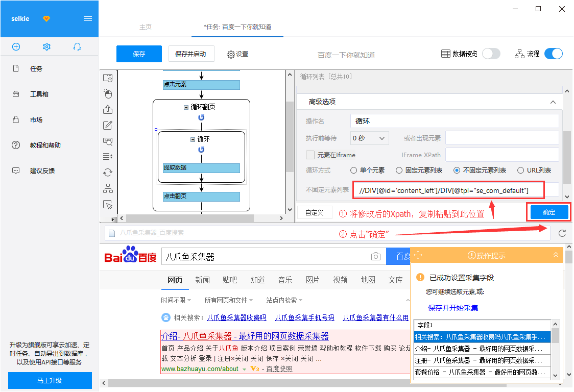Select the URL列表 radio button
Image resolution: width=574 pixels, height=392 pixels.
point(520,170)
